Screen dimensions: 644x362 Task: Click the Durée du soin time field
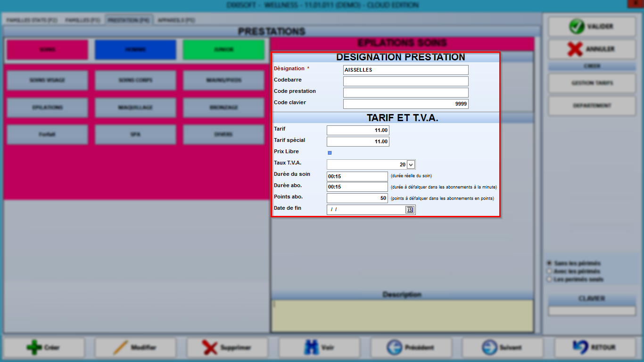pyautogui.click(x=357, y=176)
